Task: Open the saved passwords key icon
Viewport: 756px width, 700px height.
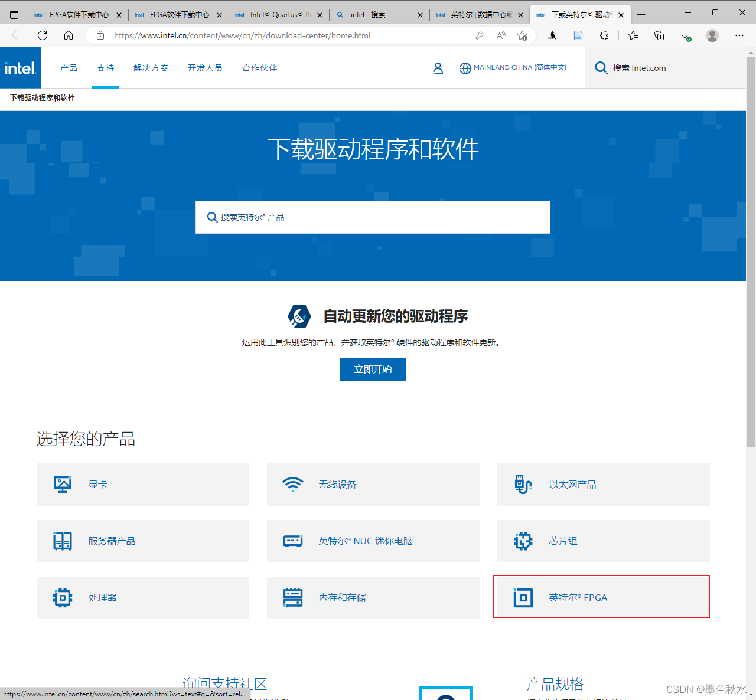Action: tap(480, 35)
